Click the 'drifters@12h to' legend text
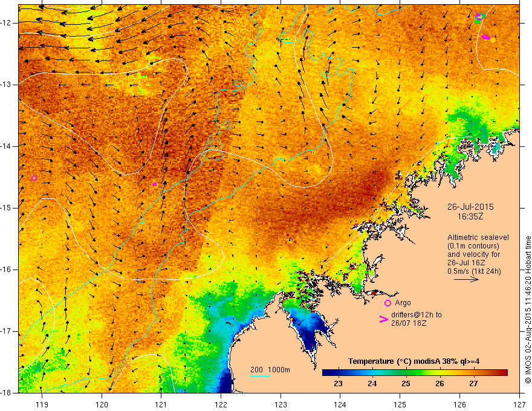Screen dimensions: 532x411 click(x=417, y=315)
